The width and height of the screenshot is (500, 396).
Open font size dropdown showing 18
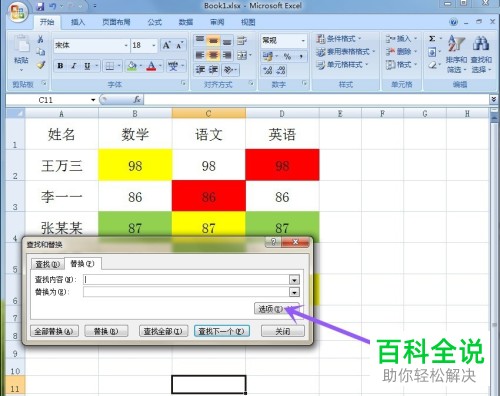154,45
